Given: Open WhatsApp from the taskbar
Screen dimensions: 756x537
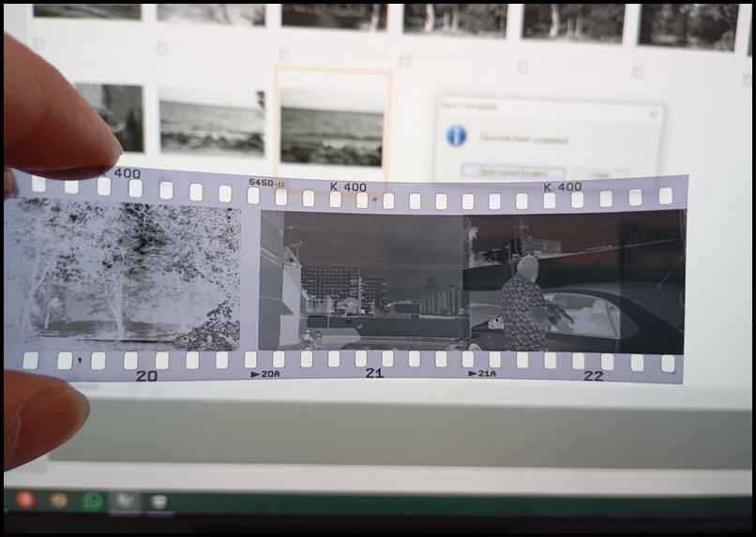Looking at the screenshot, I should click(91, 500).
